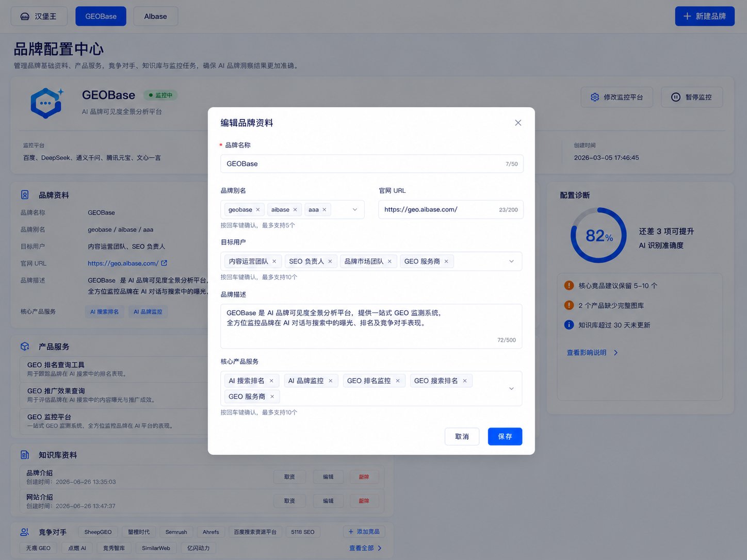Click the 5118 SEO competitor tag
Screen dimensions: 747x560
pyautogui.click(x=303, y=532)
